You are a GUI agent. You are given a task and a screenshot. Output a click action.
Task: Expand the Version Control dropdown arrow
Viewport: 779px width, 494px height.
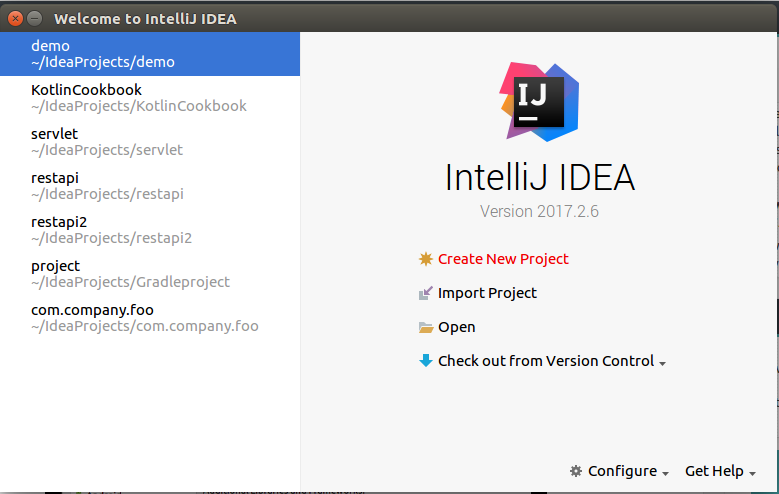tap(662, 364)
